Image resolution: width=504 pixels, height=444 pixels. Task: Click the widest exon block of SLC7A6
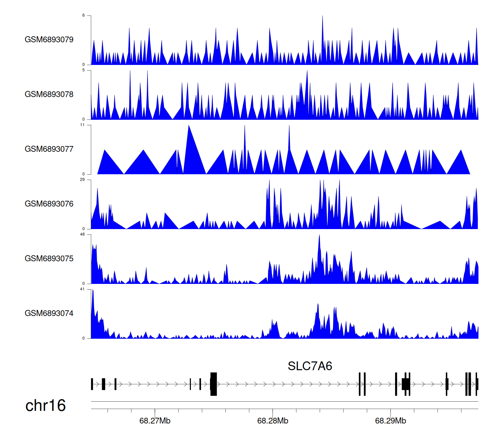pos(213,384)
